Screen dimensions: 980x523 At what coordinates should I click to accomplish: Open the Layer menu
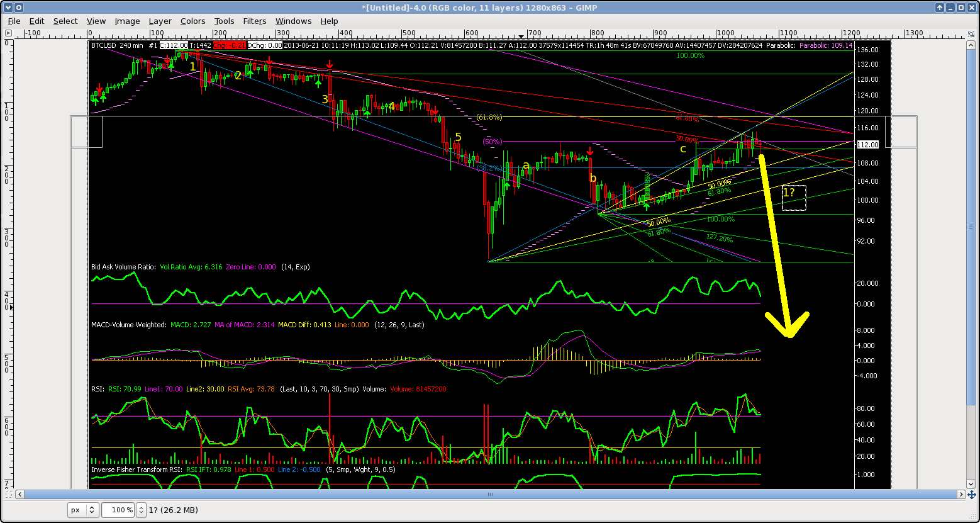click(x=160, y=21)
